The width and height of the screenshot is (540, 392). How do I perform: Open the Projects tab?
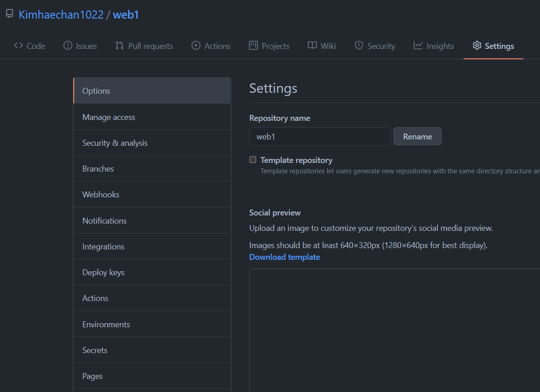click(269, 46)
